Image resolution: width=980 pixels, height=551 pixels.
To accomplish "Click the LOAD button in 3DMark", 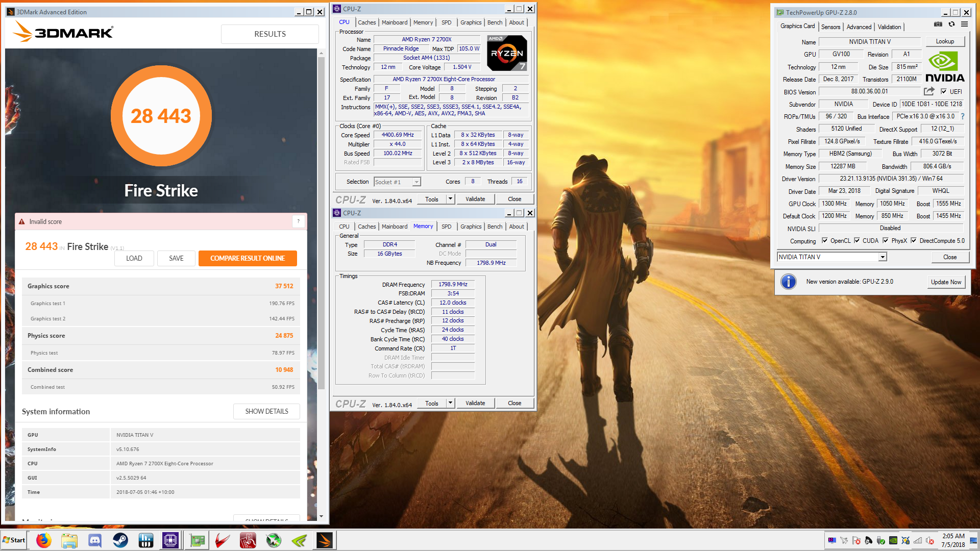I will [x=134, y=258].
